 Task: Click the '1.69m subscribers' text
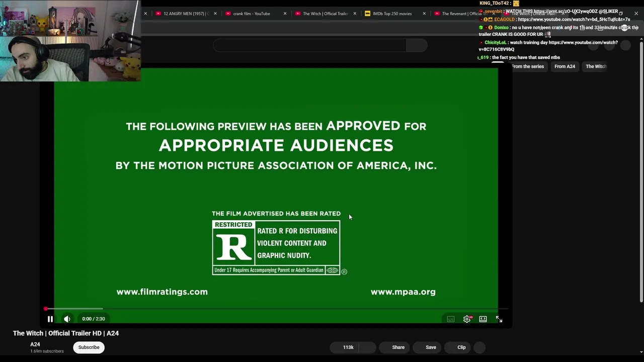47,351
